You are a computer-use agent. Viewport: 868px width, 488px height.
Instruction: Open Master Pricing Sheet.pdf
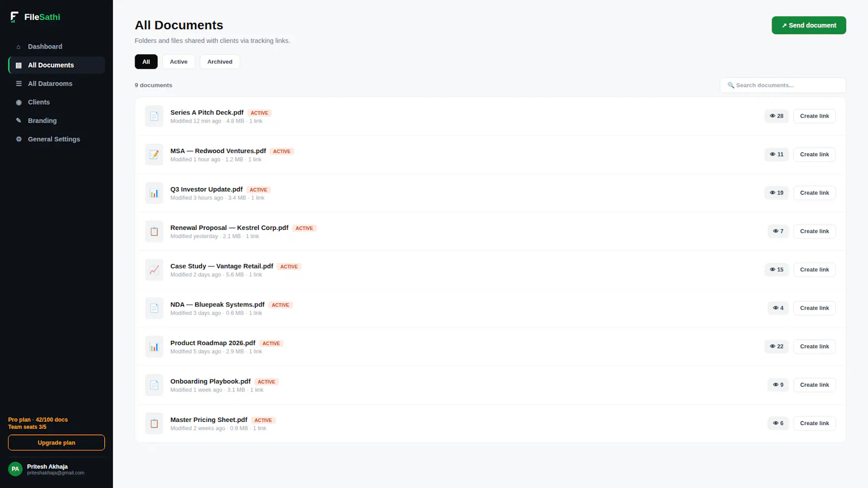209,420
